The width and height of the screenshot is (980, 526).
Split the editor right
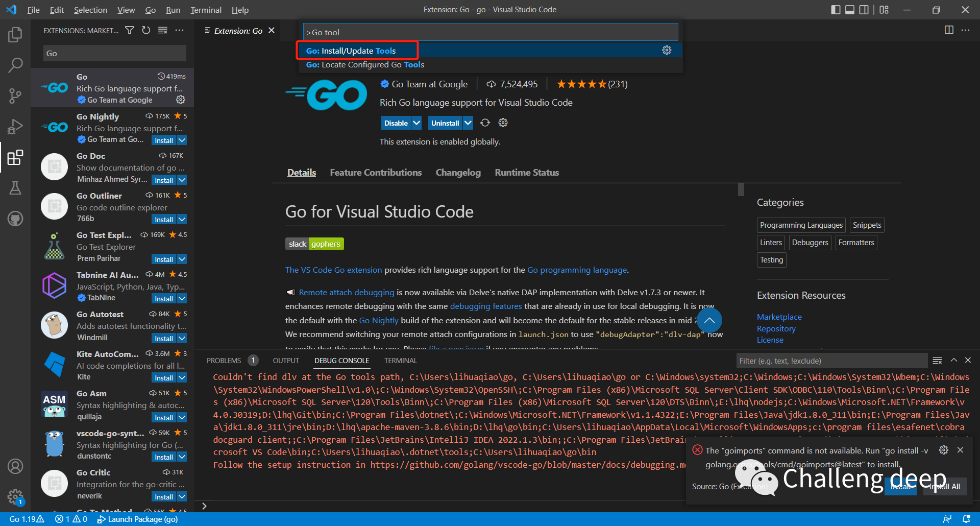pyautogui.click(x=949, y=30)
